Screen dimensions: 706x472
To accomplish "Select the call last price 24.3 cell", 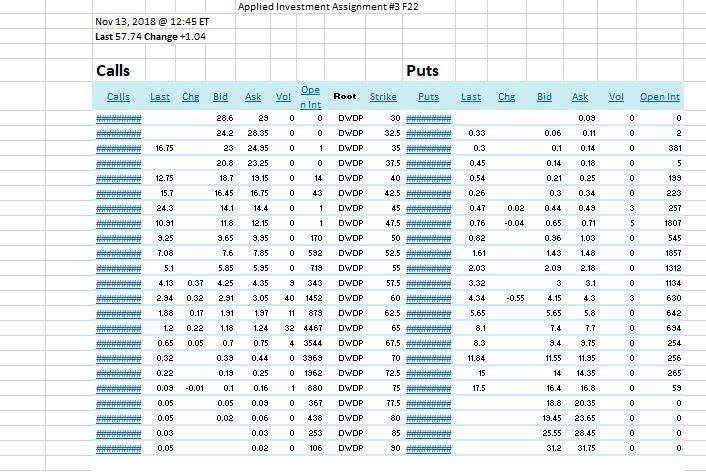I will [x=166, y=208].
